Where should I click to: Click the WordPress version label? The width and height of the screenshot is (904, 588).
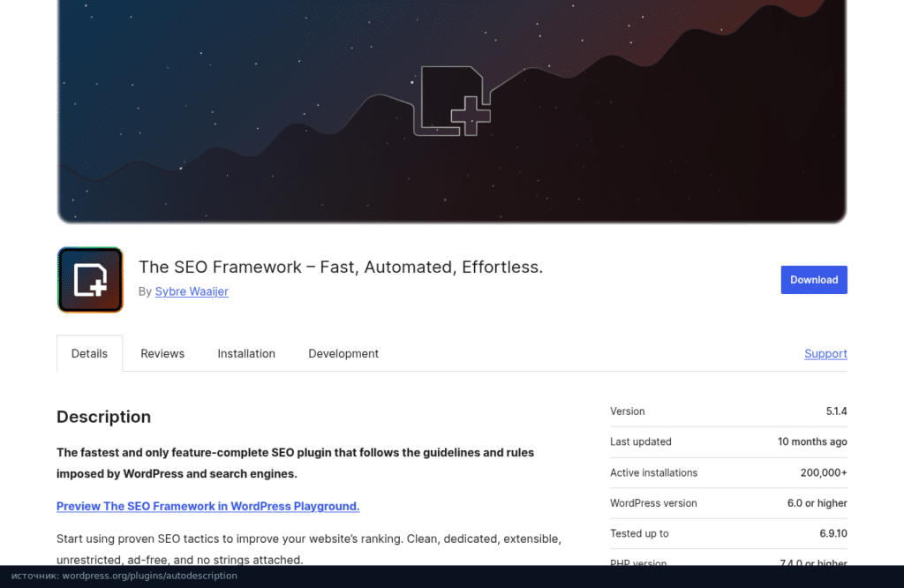653,503
